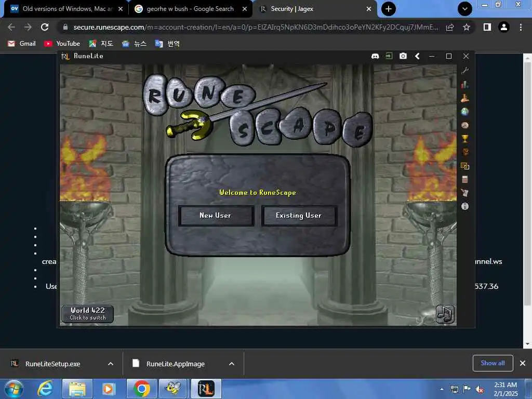Click the secure.runescape.com address bar
The height and width of the screenshot is (399, 532).
click(255, 27)
